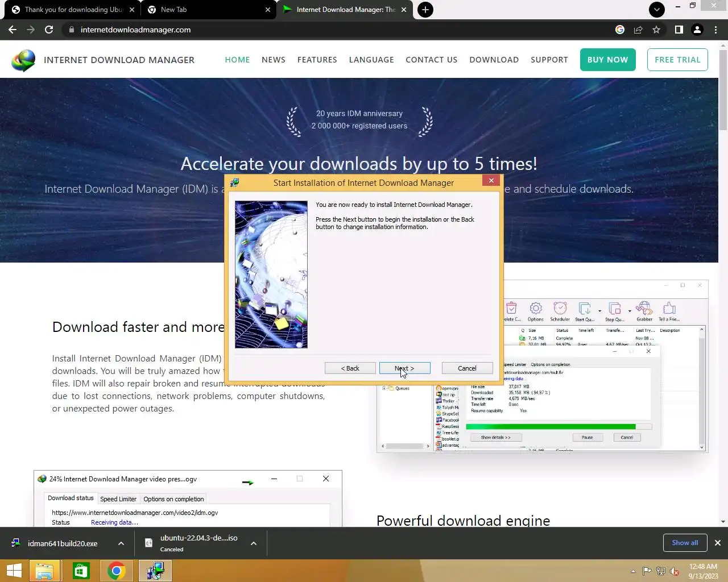Click the Grabber icon in IDM screenshot
Viewport: 728px width, 582px height.
pos(644,311)
